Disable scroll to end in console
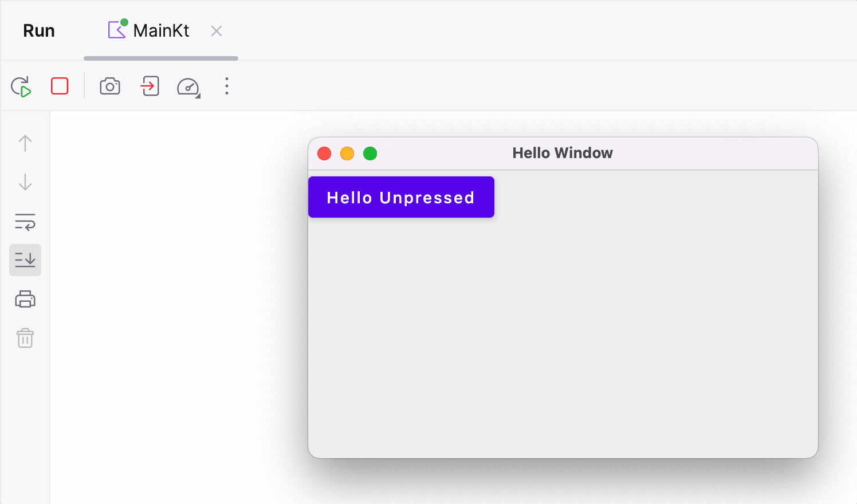Image resolution: width=857 pixels, height=504 pixels. tap(25, 260)
